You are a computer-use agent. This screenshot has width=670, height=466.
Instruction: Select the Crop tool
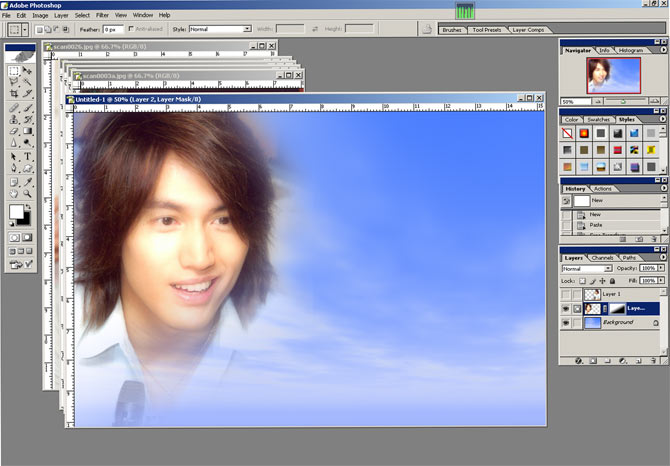point(14,93)
